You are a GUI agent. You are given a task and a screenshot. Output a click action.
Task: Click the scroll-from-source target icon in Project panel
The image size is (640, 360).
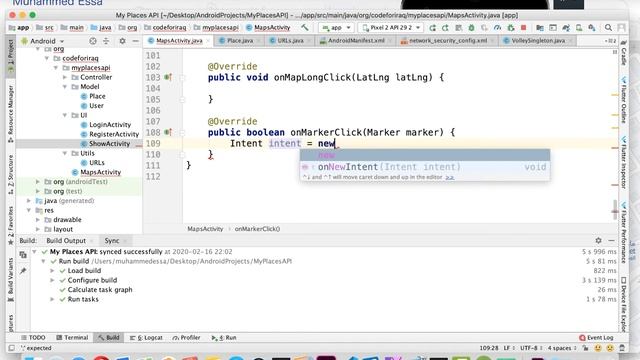coord(93,41)
